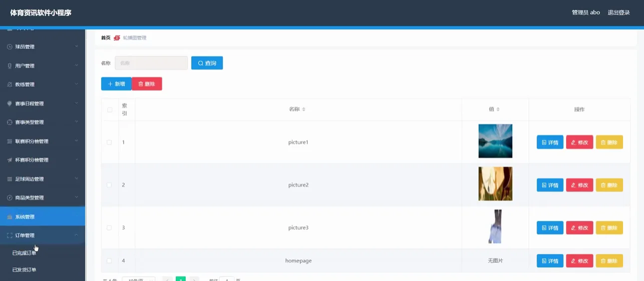Open the 已完成订单 submenu item
This screenshot has width=644, height=281.
tap(24, 253)
